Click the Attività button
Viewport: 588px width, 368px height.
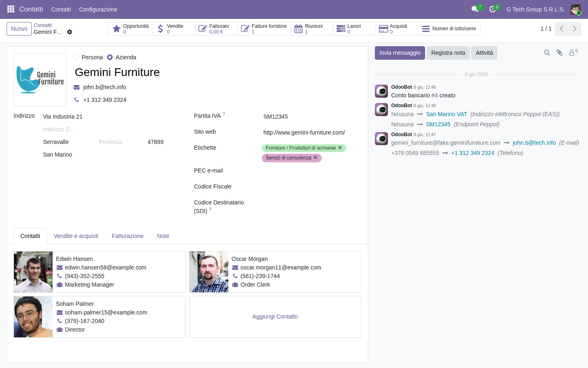[484, 53]
